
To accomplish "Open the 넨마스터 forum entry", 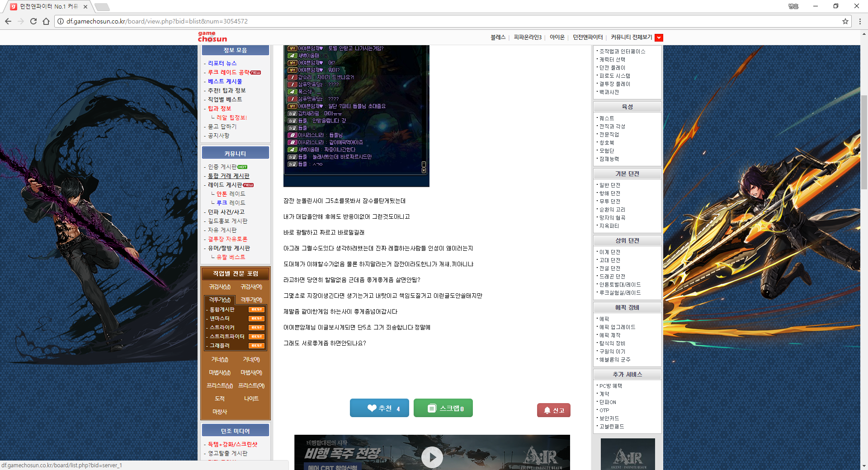I will [220, 319].
